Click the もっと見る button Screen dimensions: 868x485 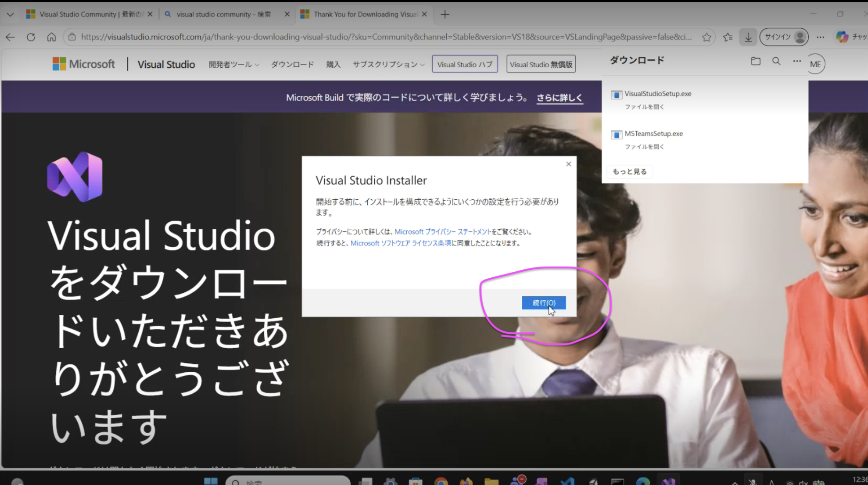pos(630,172)
